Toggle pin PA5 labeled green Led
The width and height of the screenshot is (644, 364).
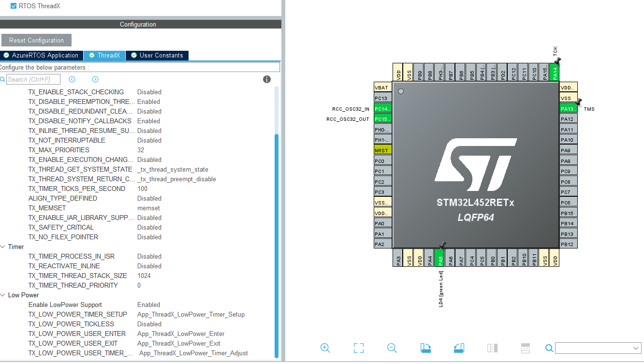pos(440,258)
